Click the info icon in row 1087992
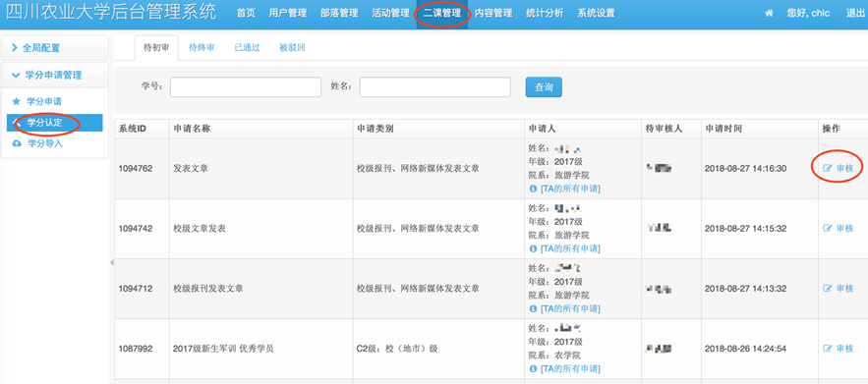 (533, 368)
